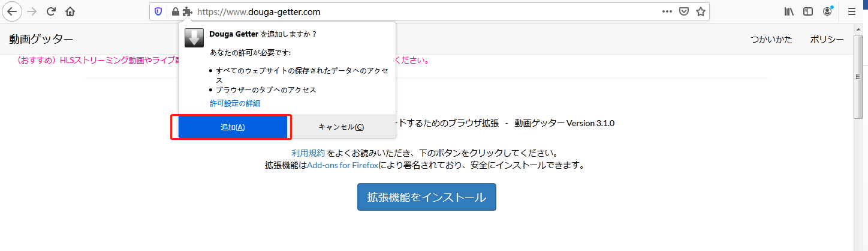This screenshot has height=251, width=868.
Task: Click the padlock site security icon
Action: [x=175, y=11]
